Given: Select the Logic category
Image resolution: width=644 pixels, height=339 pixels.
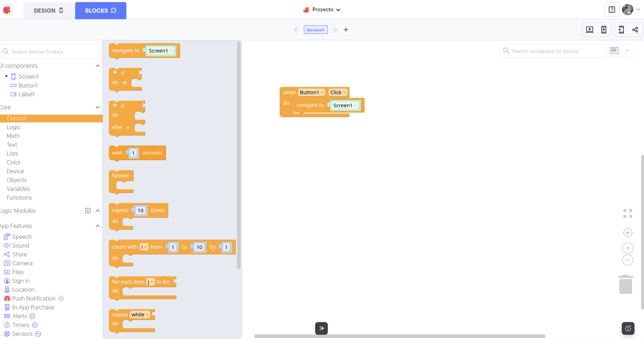Looking at the screenshot, I should click(14, 127).
